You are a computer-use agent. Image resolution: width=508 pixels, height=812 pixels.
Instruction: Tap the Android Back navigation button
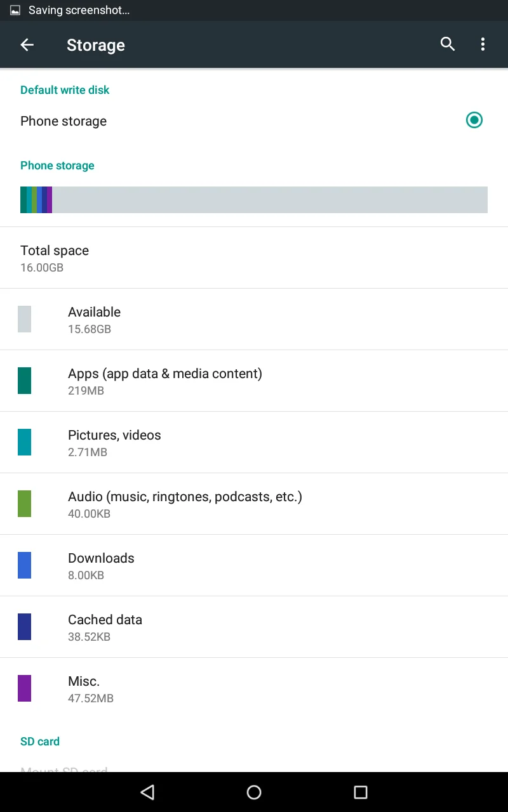(x=147, y=792)
